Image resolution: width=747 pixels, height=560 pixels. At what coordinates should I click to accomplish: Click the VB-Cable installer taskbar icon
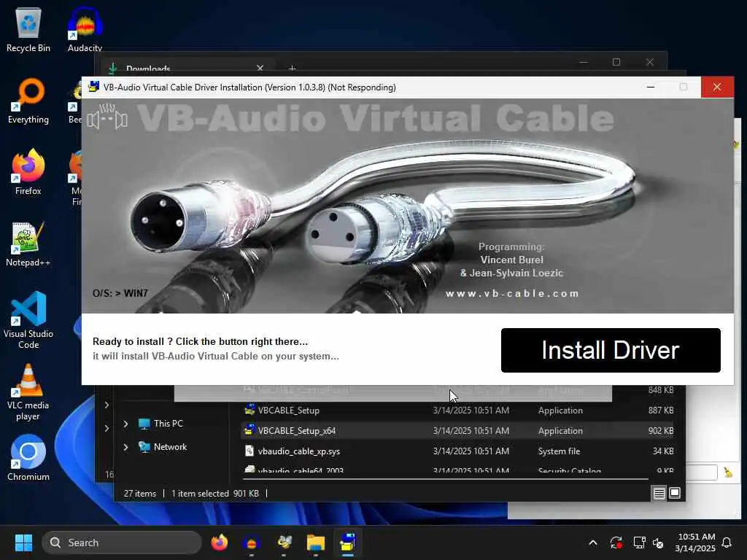point(348,542)
